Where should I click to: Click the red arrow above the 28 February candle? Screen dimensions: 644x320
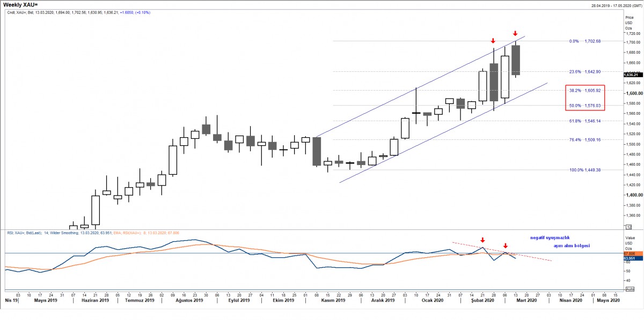click(493, 41)
